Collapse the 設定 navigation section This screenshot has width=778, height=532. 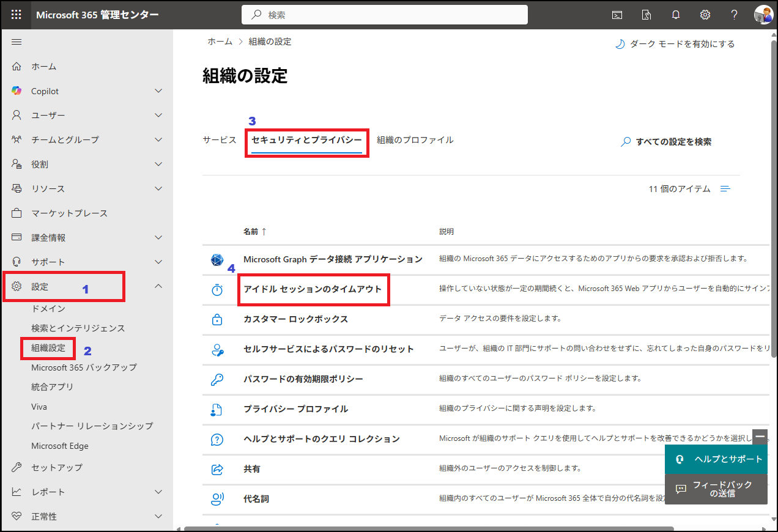click(158, 286)
